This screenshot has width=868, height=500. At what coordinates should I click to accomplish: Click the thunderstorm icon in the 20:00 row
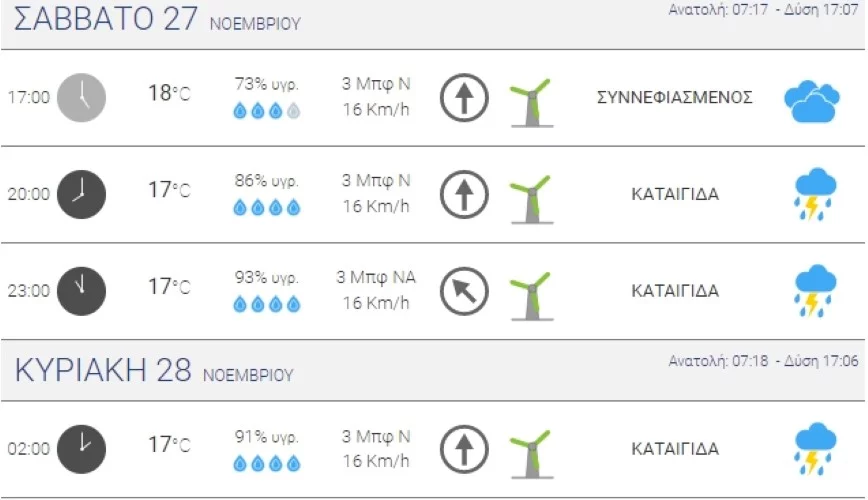(815, 194)
